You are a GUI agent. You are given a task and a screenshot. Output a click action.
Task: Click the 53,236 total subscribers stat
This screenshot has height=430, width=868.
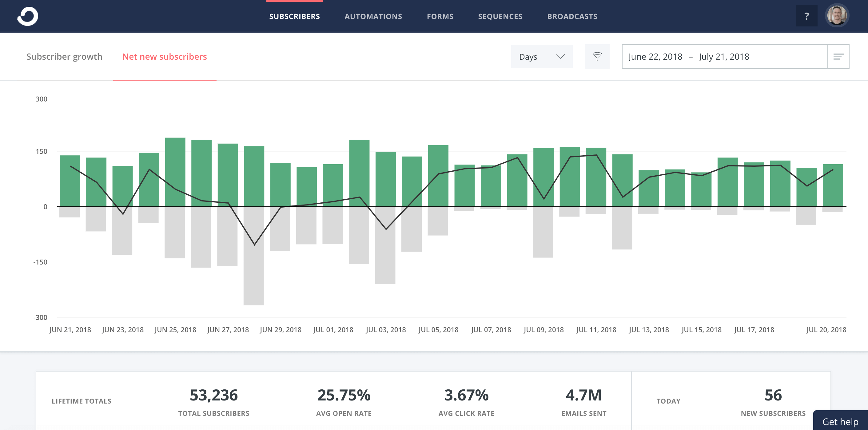pos(214,395)
